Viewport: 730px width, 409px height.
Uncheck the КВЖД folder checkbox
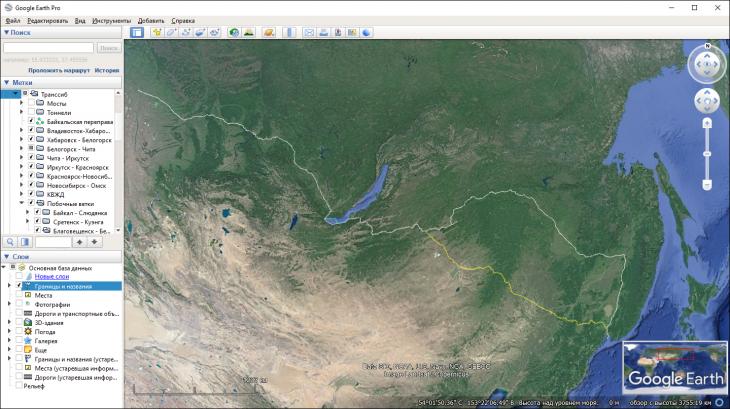(x=31, y=194)
